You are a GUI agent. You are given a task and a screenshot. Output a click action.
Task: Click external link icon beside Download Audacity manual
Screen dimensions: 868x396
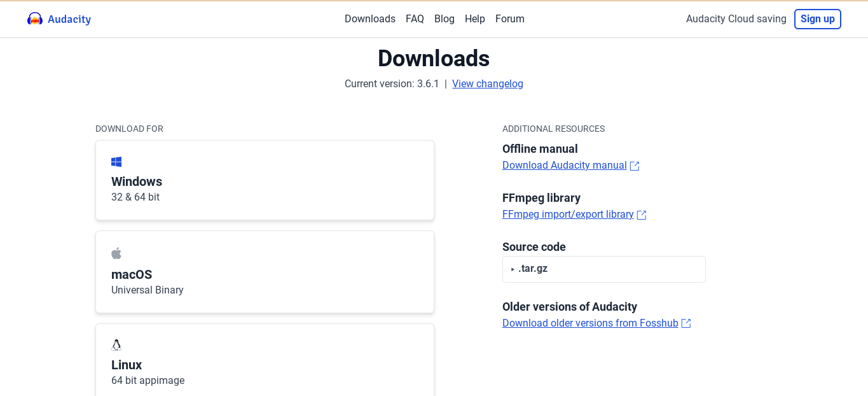coord(635,166)
